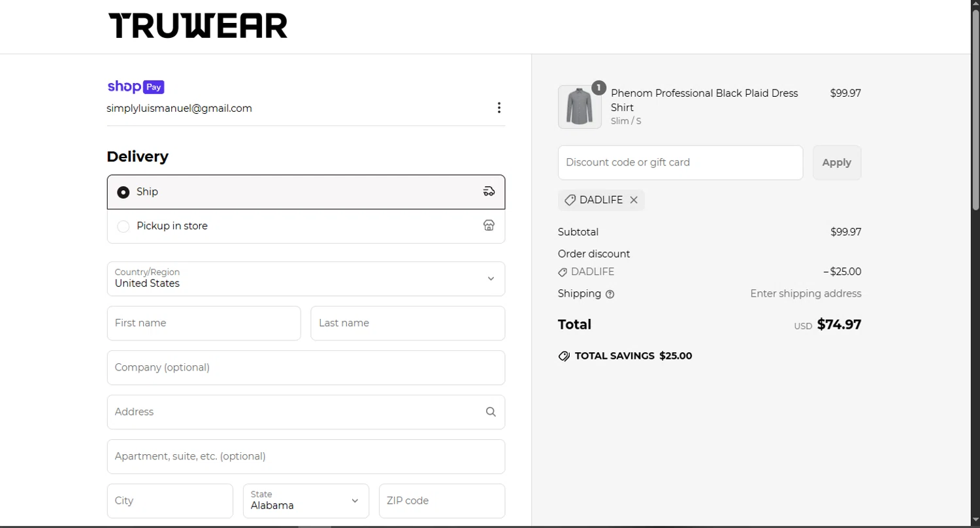The height and width of the screenshot is (528, 980).
Task: Click the Shipping label
Action: (580, 294)
